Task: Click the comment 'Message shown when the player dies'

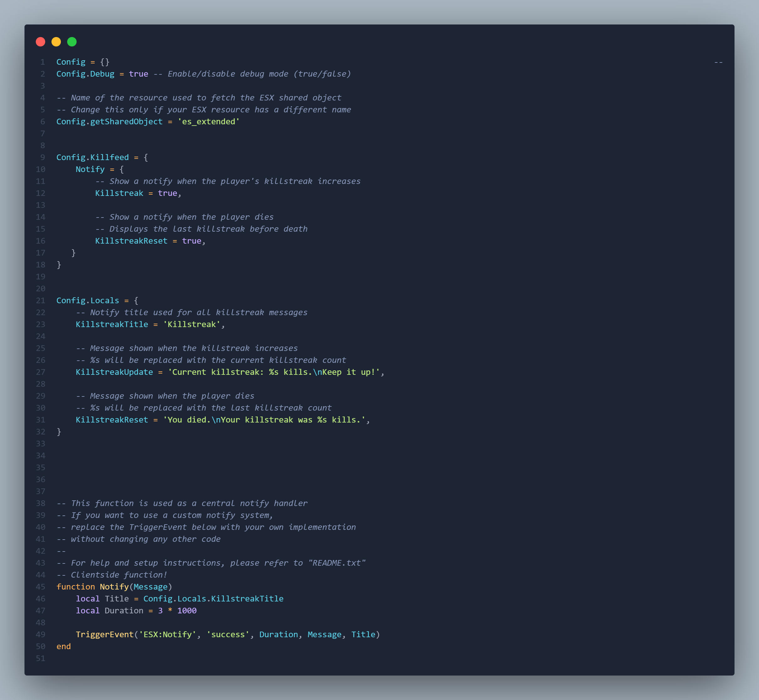Action: 165,396
